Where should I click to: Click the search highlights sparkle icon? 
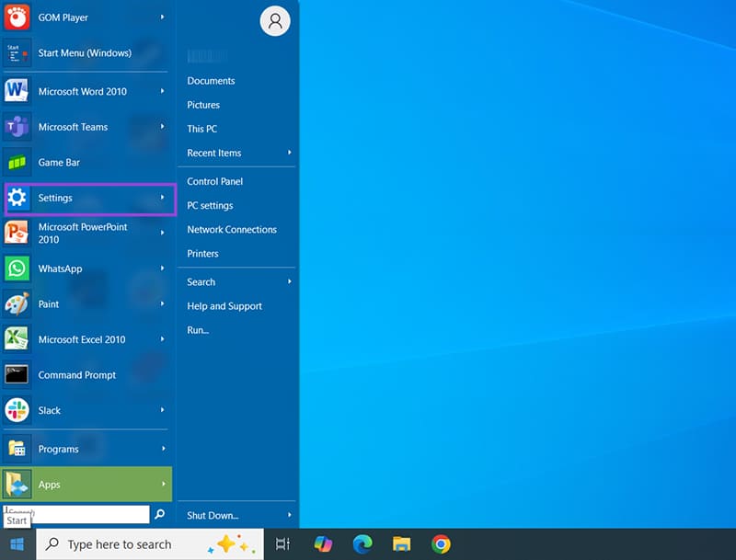[232, 544]
